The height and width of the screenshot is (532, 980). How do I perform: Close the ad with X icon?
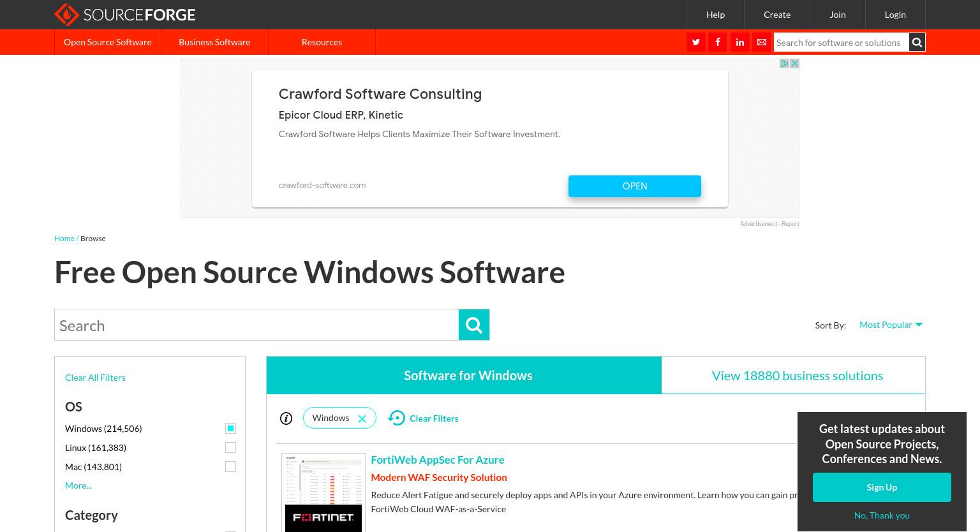coord(794,64)
